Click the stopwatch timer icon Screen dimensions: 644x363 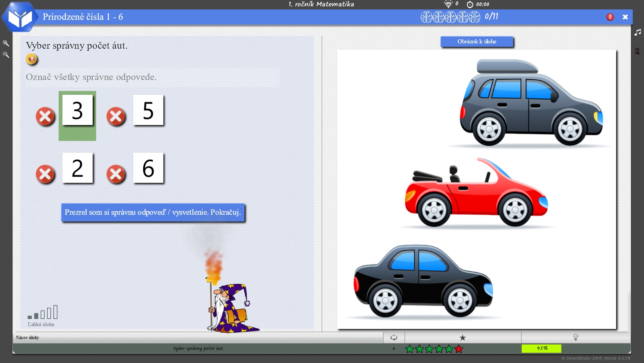coord(470,4)
